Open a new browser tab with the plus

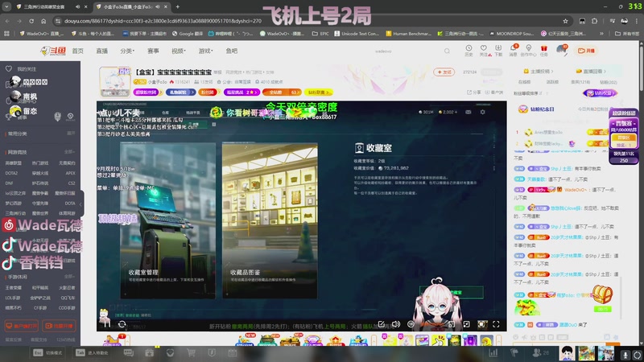[177, 7]
